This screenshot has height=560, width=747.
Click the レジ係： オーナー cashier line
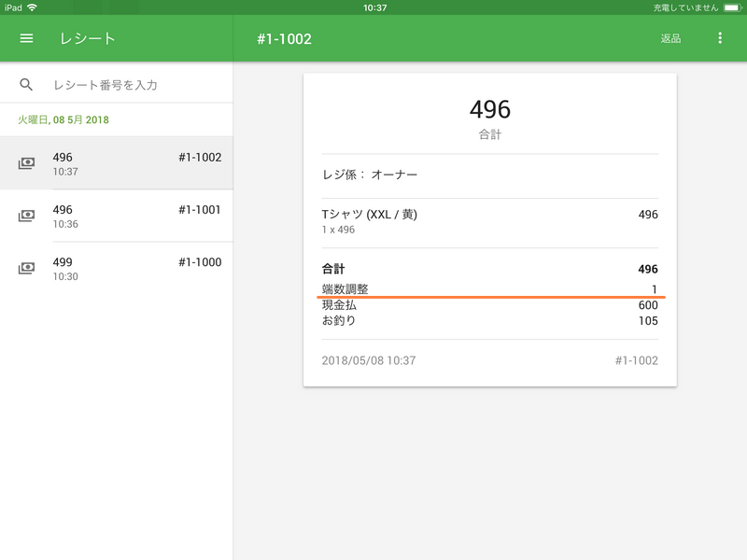[369, 175]
